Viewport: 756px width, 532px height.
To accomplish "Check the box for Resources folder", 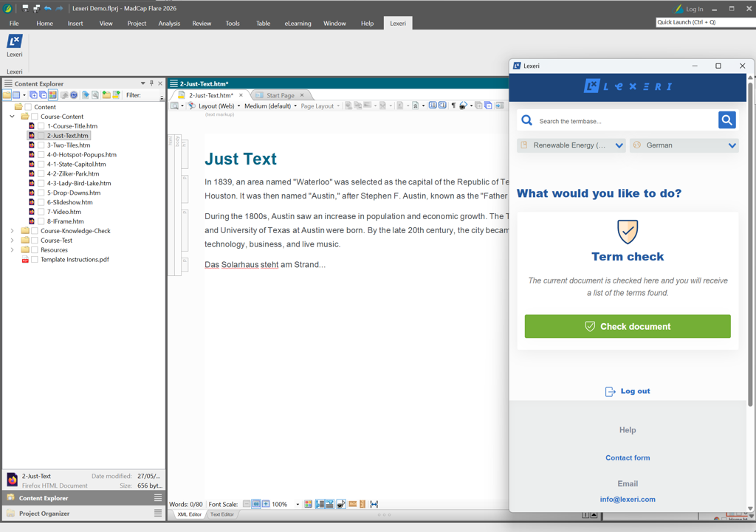I will coord(35,249).
